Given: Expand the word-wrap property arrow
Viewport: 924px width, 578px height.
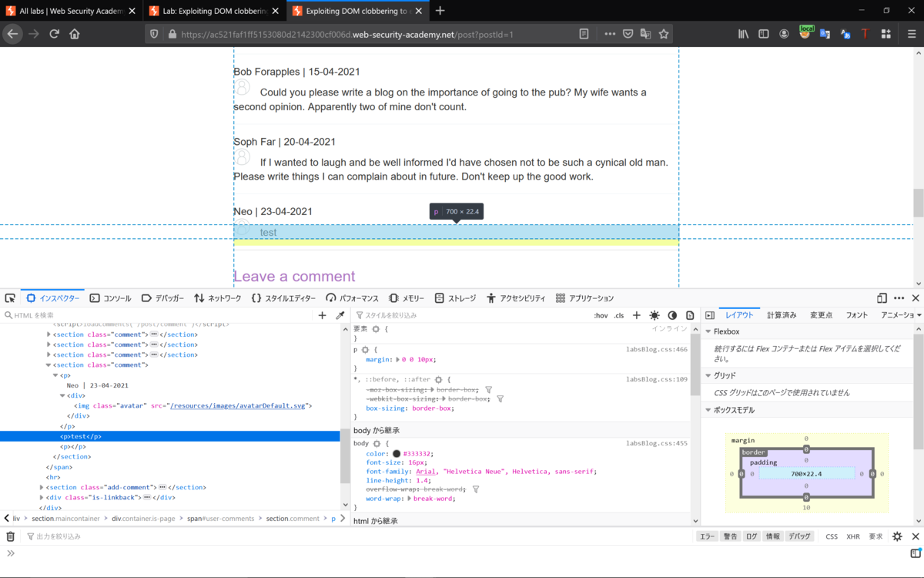Looking at the screenshot, I should pos(410,499).
